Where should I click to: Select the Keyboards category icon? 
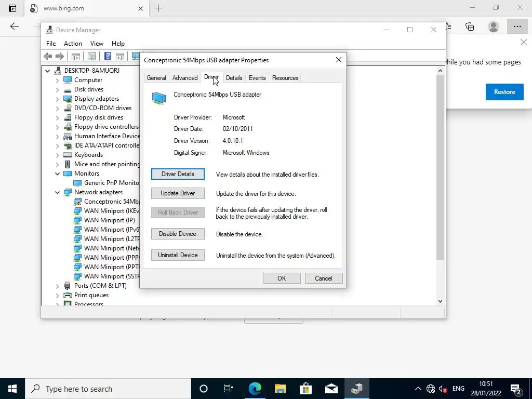click(x=68, y=155)
